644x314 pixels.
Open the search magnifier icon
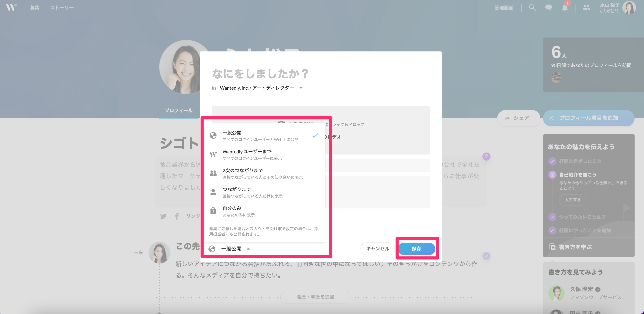pos(532,7)
